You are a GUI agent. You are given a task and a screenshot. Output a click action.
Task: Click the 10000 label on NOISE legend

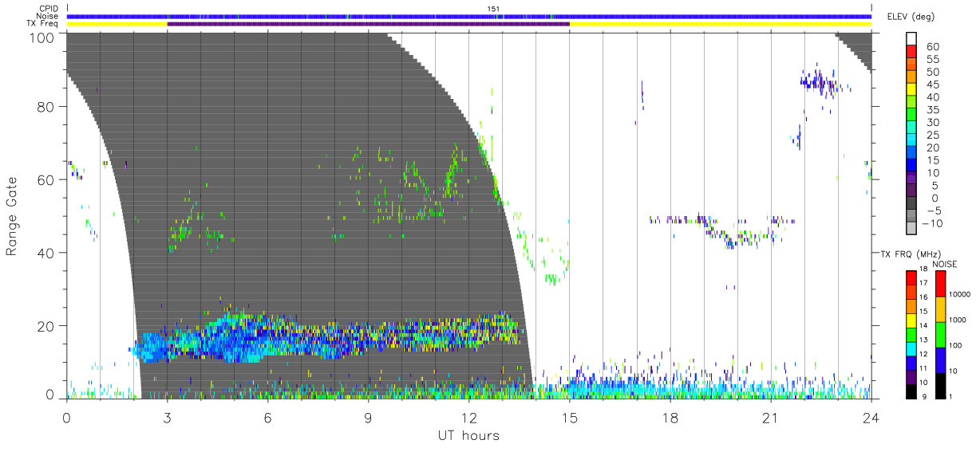(x=958, y=294)
